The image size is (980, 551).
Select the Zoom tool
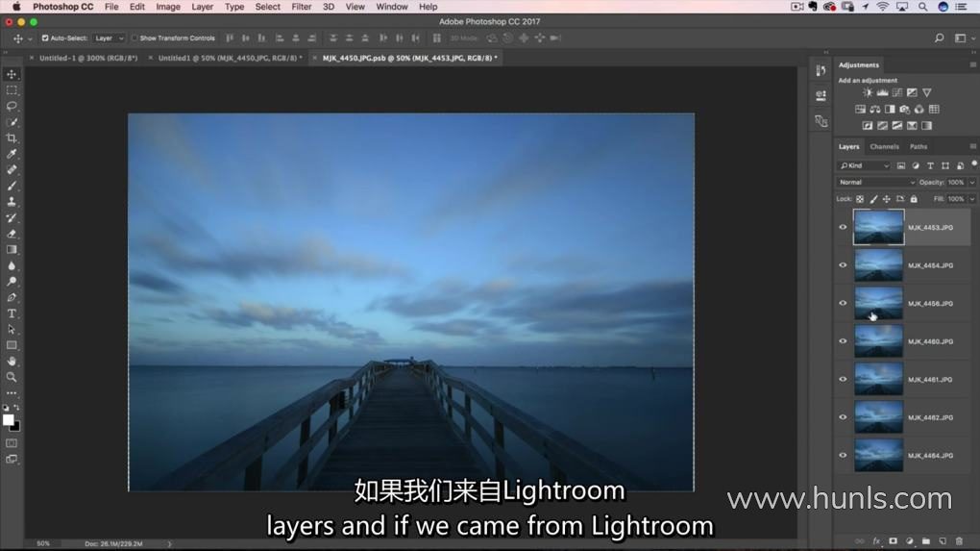12,377
